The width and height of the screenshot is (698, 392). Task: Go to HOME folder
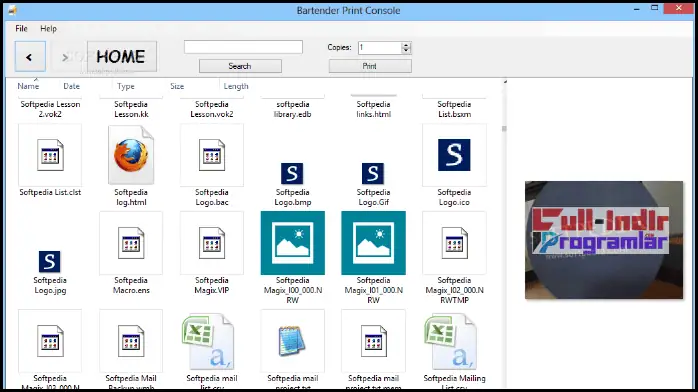coord(122,57)
